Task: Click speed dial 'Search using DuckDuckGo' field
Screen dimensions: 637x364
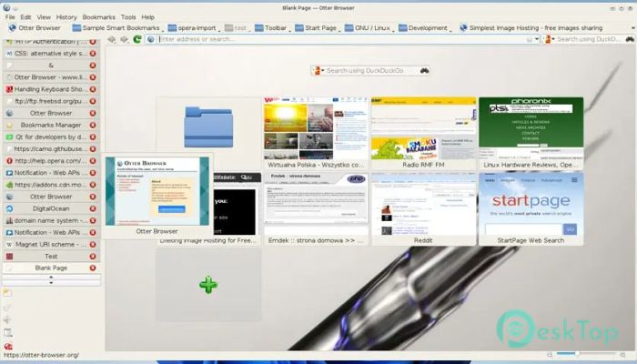Action: (x=371, y=71)
